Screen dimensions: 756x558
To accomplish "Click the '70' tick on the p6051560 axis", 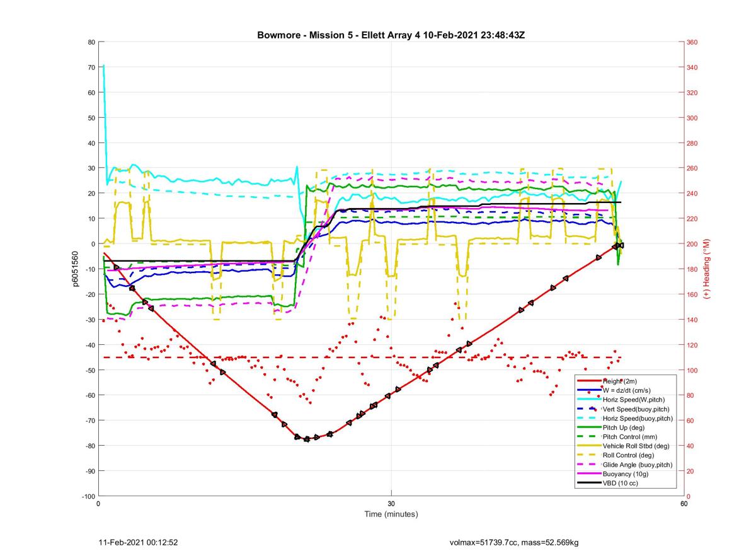I will click(91, 67).
